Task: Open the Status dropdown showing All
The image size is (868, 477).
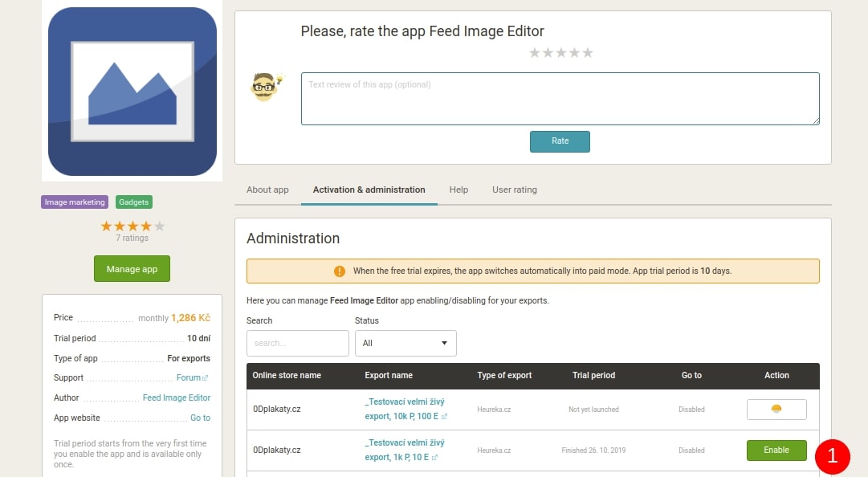Action: [405, 343]
